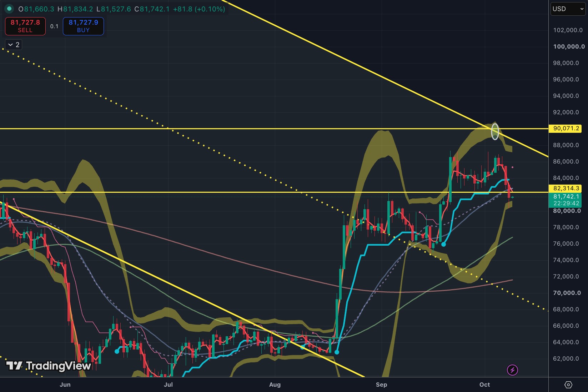Click the cyan dot marker in late September
The height and width of the screenshot is (392, 588).
443,244
